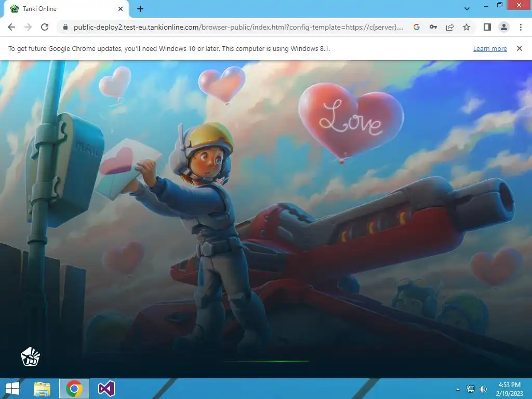Restore down the Chrome window
This screenshot has width=532, height=399.
point(499,5)
